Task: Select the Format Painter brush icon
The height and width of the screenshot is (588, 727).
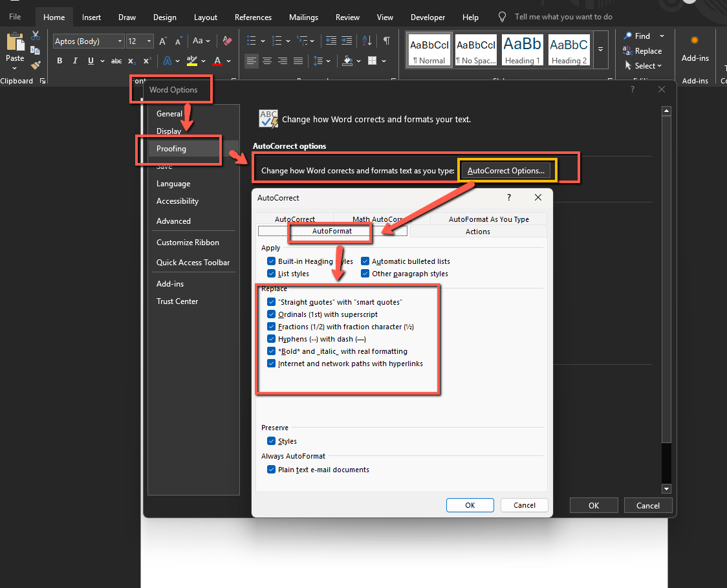Action: coord(36,65)
